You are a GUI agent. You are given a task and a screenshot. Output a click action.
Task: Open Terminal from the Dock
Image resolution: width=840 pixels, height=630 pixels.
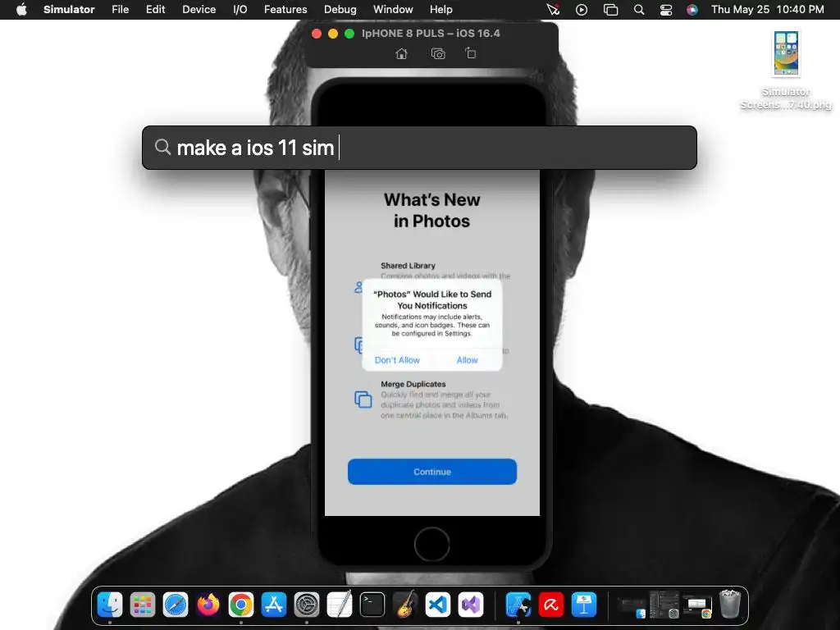point(372,605)
